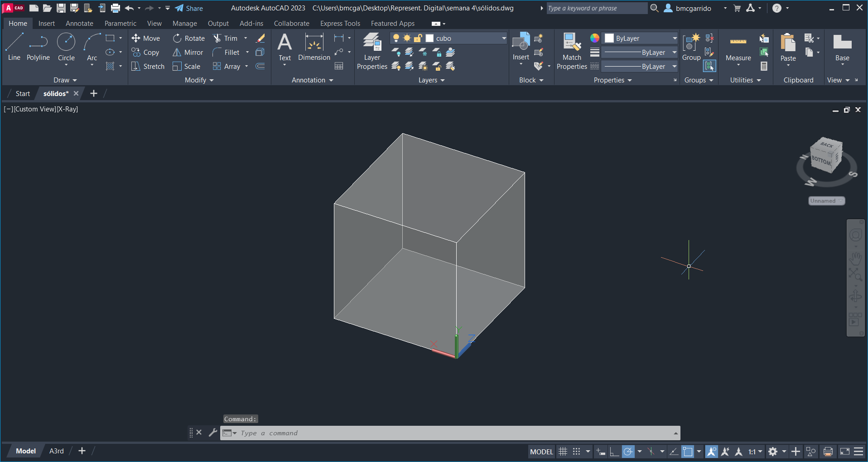Screen dimensions: 868x462
Task: Switch to the A3rd layout tab
Action: point(57,451)
